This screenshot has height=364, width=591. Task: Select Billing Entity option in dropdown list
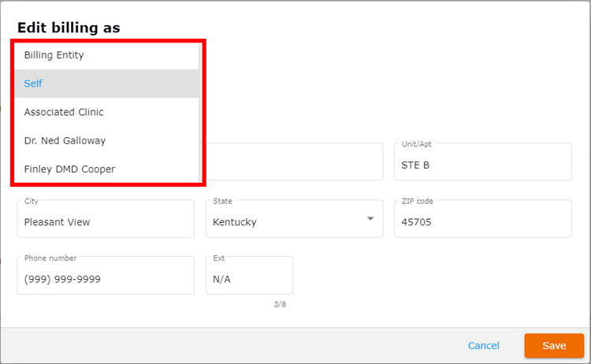[x=106, y=55]
